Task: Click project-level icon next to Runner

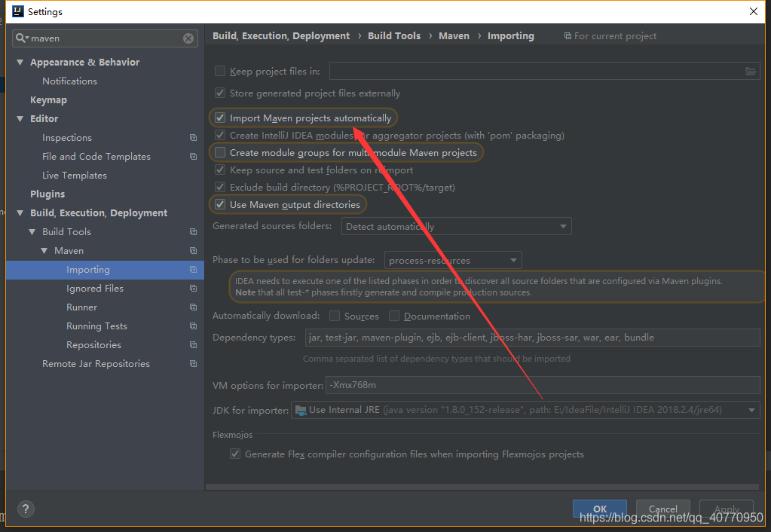Action: pyautogui.click(x=193, y=307)
